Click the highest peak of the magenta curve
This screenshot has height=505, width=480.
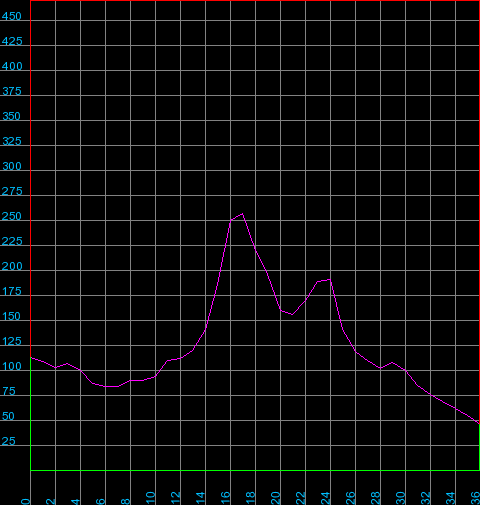(x=243, y=214)
